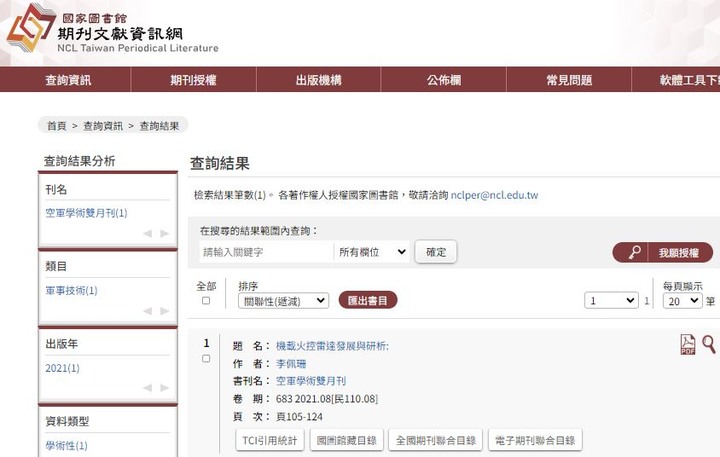Open the page number dropdown showing 1
The height and width of the screenshot is (457, 720).
[x=611, y=301]
